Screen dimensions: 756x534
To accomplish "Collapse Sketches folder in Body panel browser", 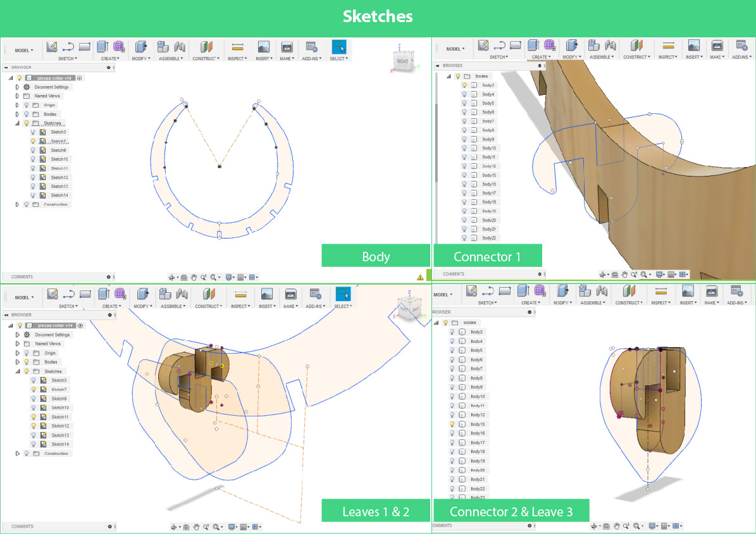I will [x=17, y=123].
